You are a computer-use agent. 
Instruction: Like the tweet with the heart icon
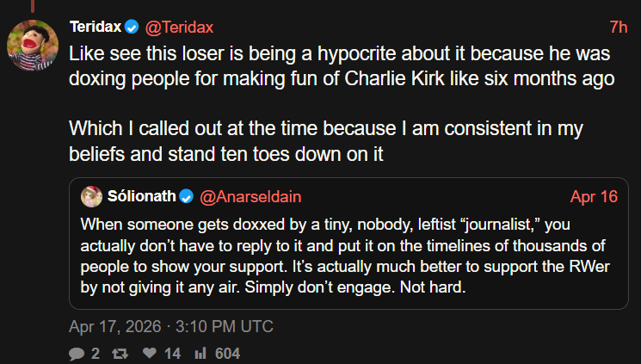click(x=151, y=354)
